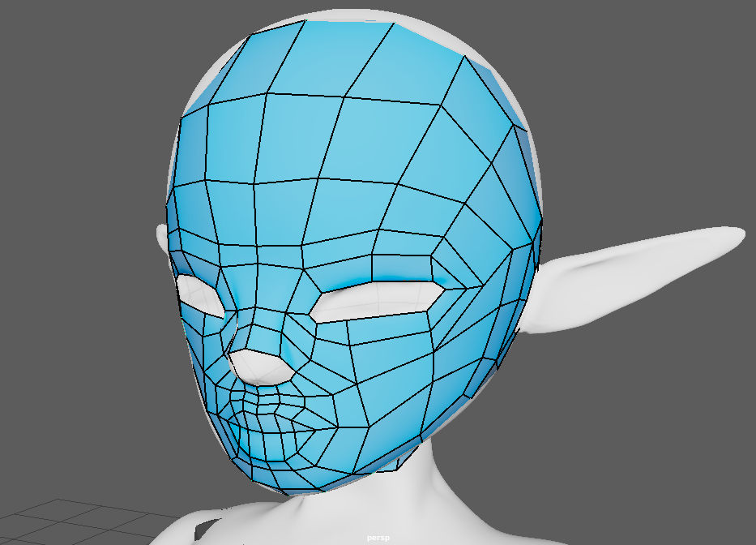756x545 pixels.
Task: Click the persp camera label
Action: (378, 538)
